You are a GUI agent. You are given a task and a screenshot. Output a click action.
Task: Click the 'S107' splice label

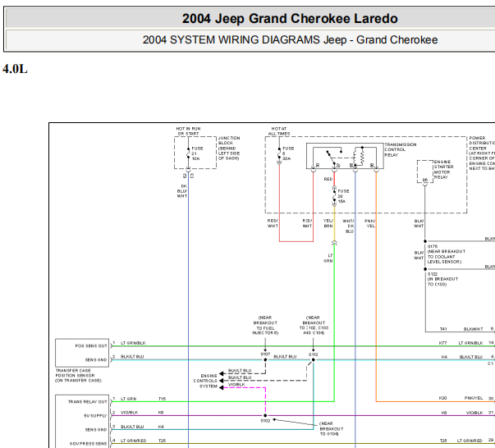pyautogui.click(x=265, y=354)
